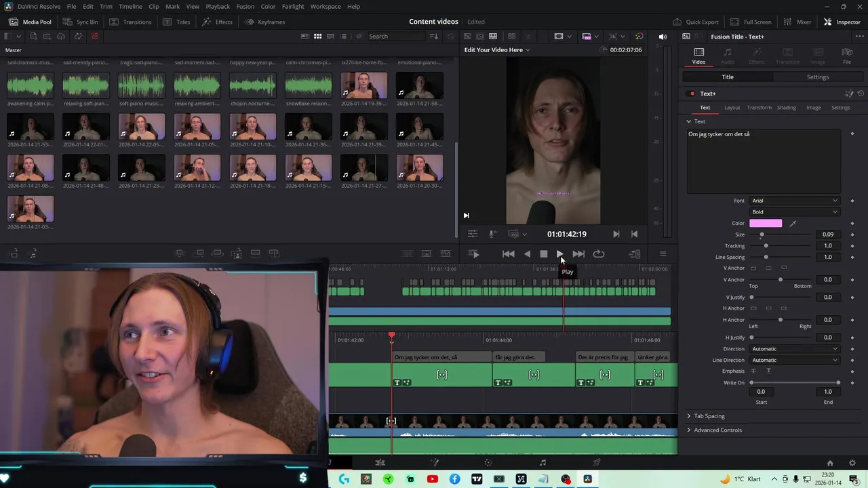Click the red relink media icon
Viewport: 868px width, 488px height.
coord(94,36)
